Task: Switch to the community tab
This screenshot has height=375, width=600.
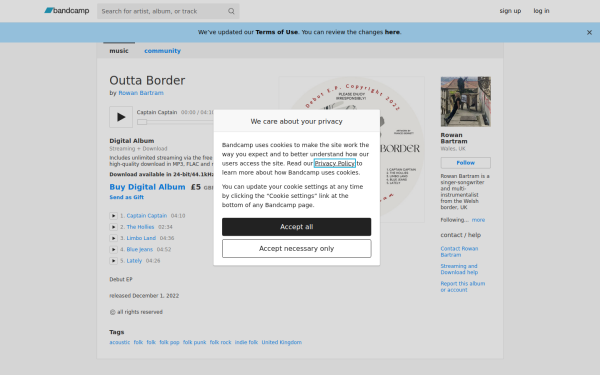Action: point(162,51)
